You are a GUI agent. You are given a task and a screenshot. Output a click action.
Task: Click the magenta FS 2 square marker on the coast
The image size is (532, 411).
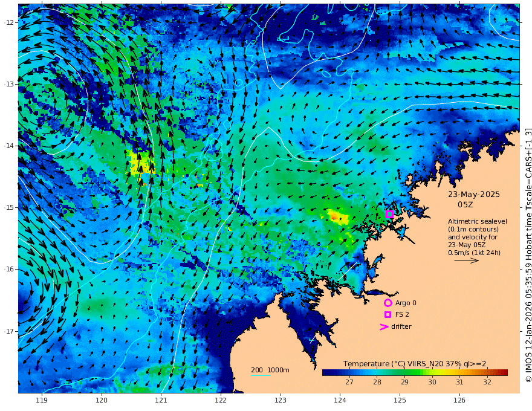(x=389, y=214)
